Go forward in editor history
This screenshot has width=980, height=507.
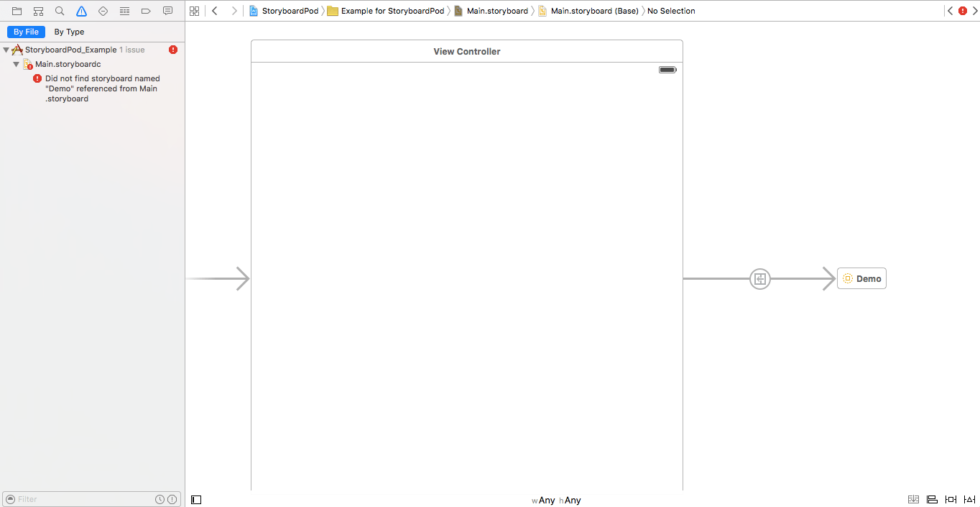[234, 11]
